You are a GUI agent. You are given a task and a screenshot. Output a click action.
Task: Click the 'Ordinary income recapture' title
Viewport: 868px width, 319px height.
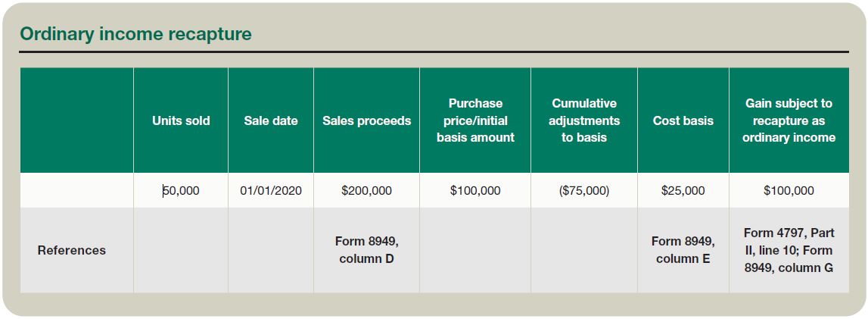point(135,34)
